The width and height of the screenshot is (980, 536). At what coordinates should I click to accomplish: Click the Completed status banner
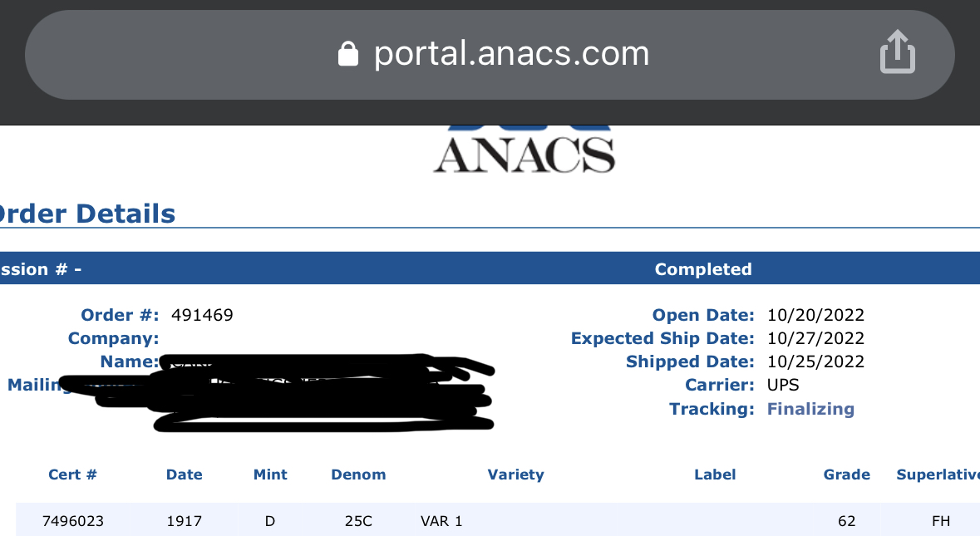(x=703, y=269)
